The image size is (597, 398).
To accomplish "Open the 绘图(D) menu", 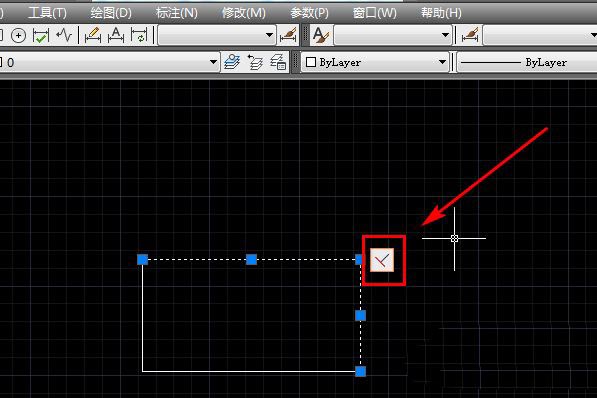I will (x=111, y=13).
